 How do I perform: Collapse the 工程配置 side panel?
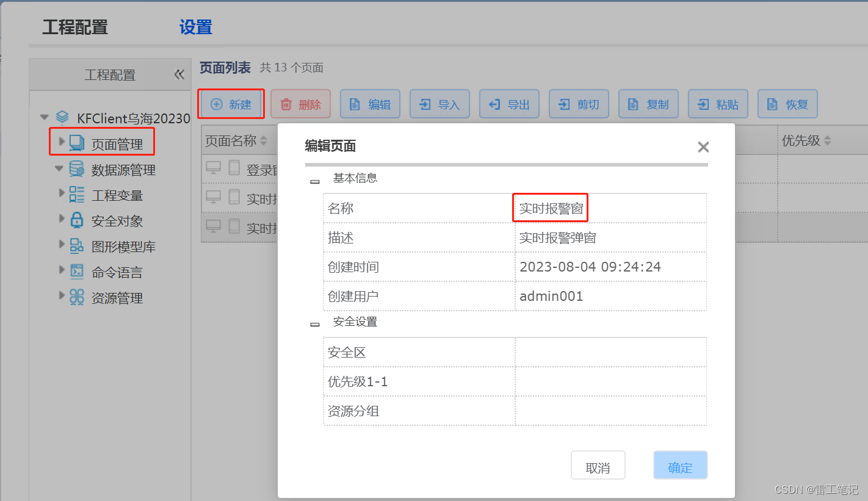tap(179, 74)
